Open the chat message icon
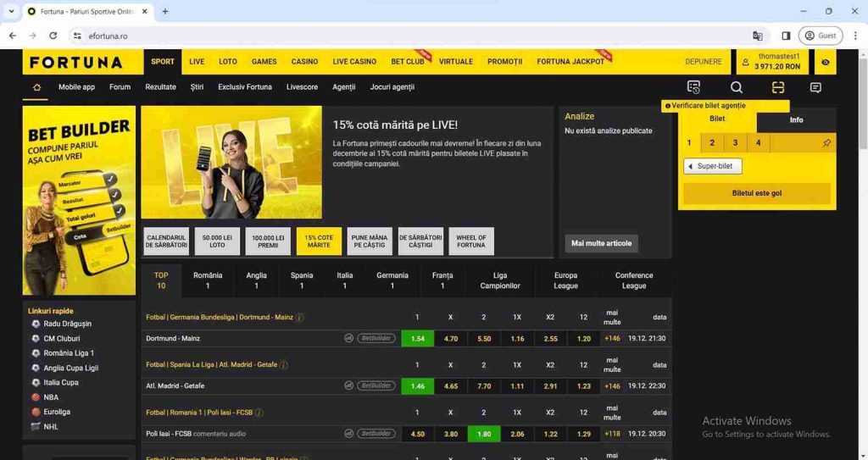This screenshot has height=460, width=868. click(x=815, y=87)
